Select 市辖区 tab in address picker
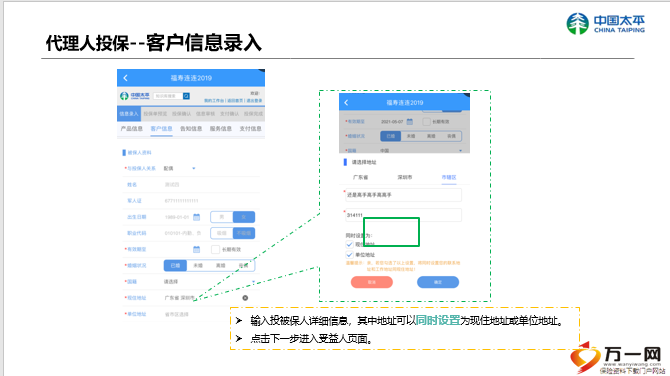670x376 pixels. (449, 177)
